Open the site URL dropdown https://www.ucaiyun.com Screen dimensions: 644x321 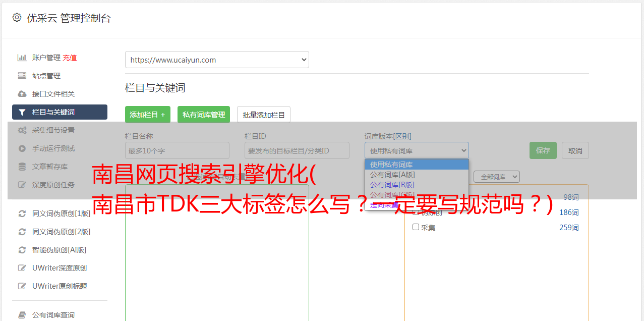coord(217,60)
